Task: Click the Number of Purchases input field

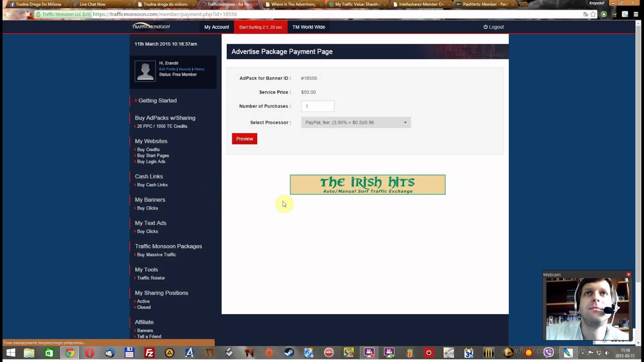Action: (x=317, y=106)
